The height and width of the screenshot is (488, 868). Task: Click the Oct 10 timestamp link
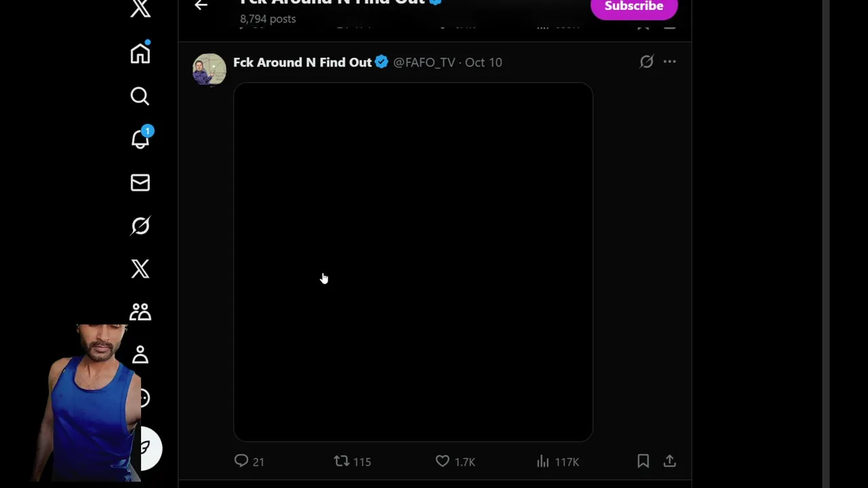tap(484, 62)
